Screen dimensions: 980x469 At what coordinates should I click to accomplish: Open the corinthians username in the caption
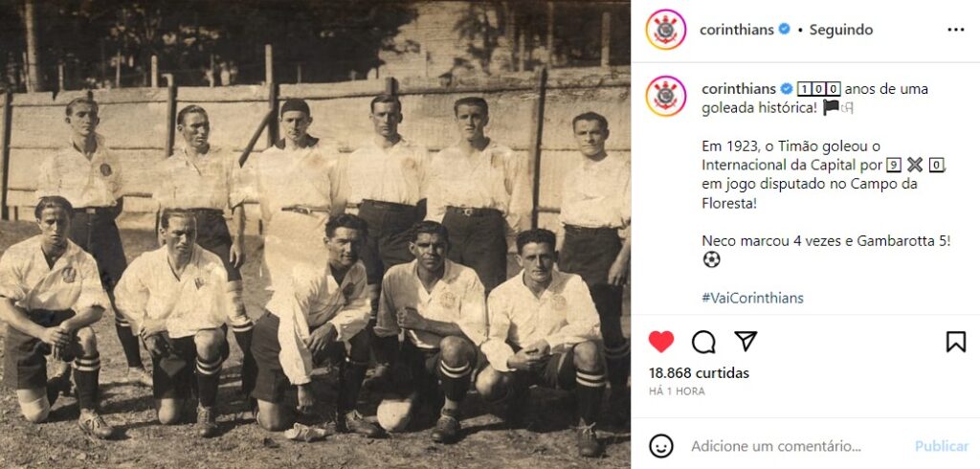739,89
